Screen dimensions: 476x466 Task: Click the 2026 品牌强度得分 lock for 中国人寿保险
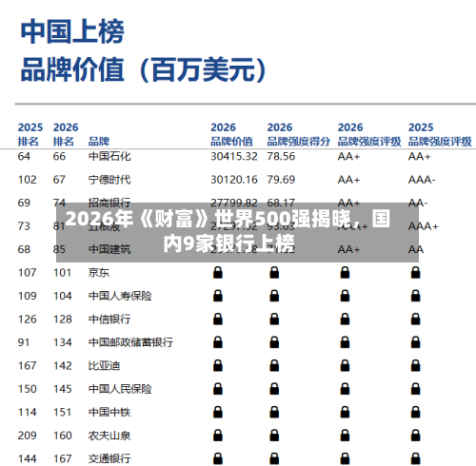274,296
